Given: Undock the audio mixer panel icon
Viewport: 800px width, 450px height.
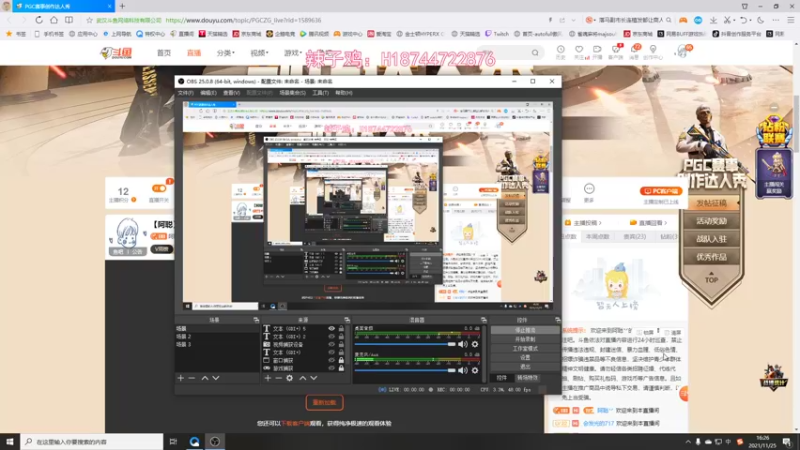Looking at the screenshot, I should tap(484, 320).
